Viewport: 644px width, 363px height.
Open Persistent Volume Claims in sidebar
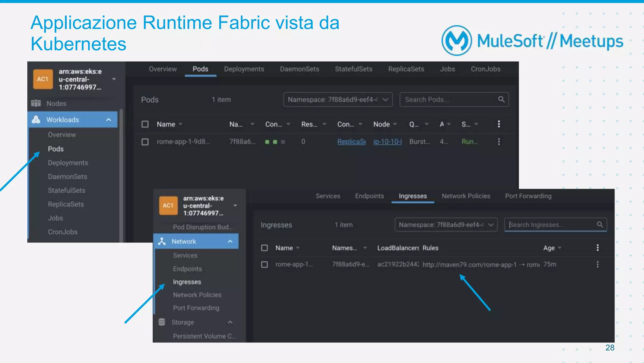[x=204, y=336]
